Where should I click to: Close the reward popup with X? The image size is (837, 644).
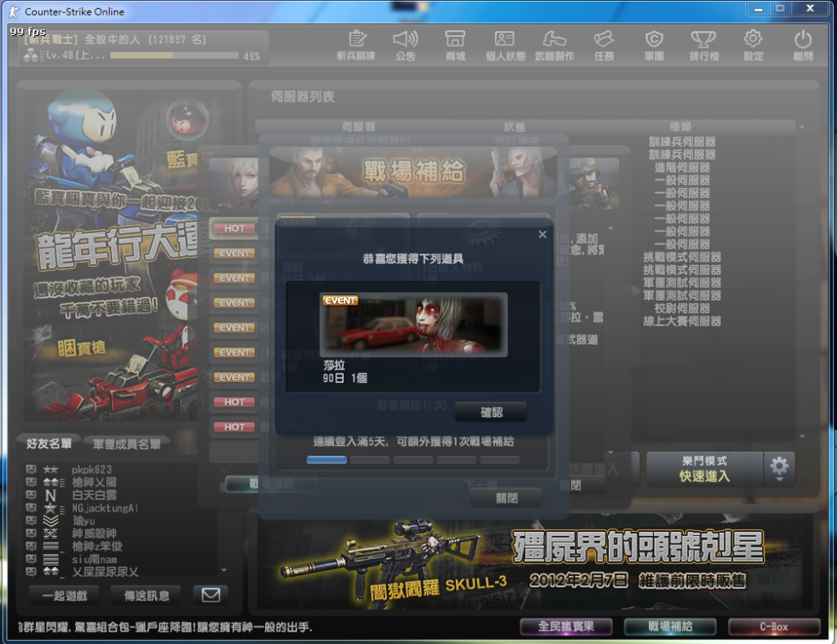click(542, 235)
